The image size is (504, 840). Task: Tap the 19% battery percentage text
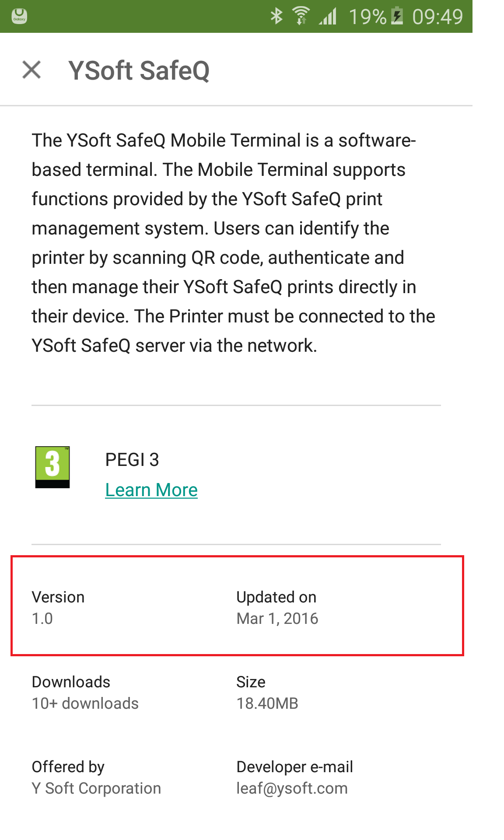pos(367,17)
